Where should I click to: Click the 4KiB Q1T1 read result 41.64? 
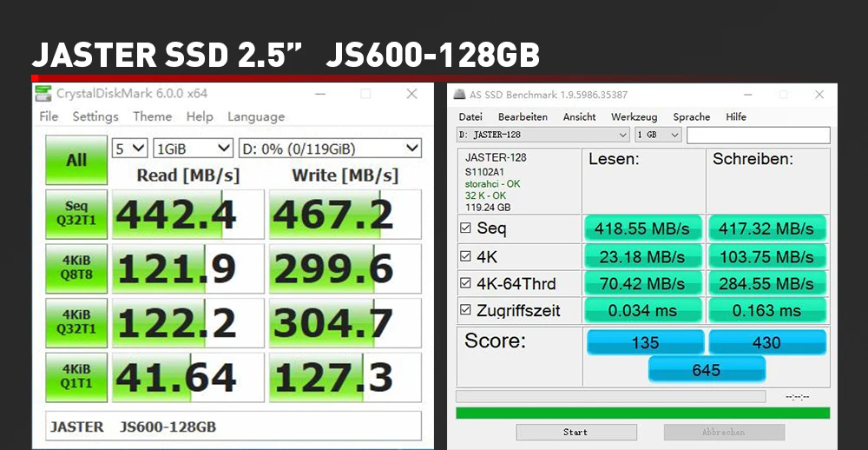[x=188, y=377]
